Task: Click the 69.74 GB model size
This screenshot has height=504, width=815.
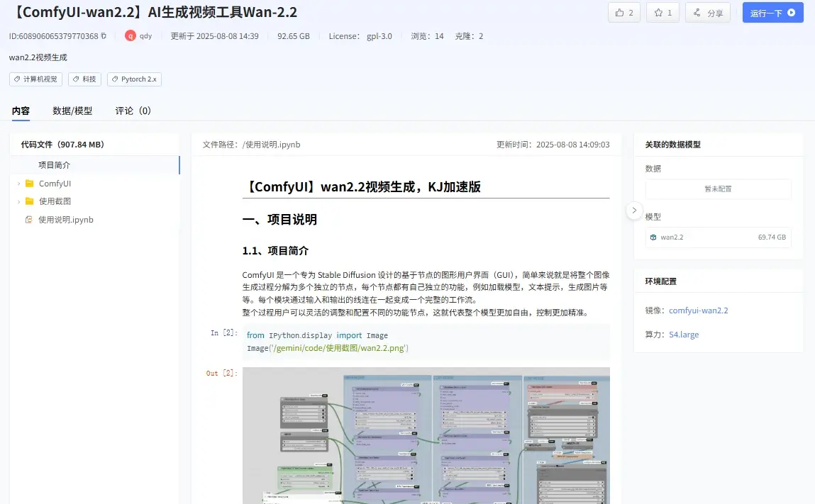Action: click(772, 237)
